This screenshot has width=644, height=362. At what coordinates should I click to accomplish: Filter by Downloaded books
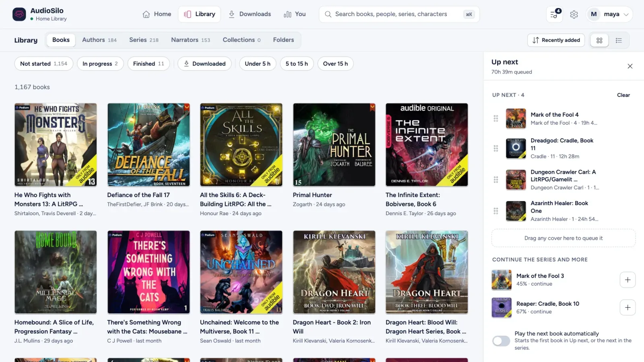point(204,64)
